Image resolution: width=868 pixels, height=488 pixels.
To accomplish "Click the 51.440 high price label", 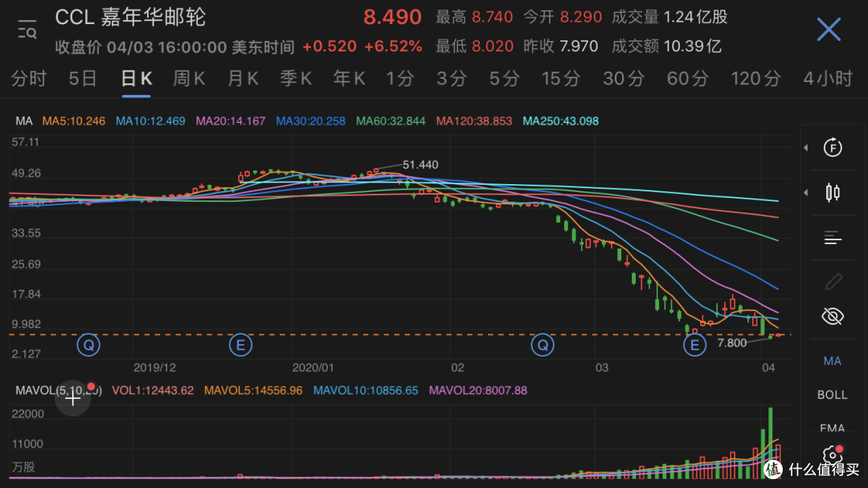I will (x=420, y=165).
